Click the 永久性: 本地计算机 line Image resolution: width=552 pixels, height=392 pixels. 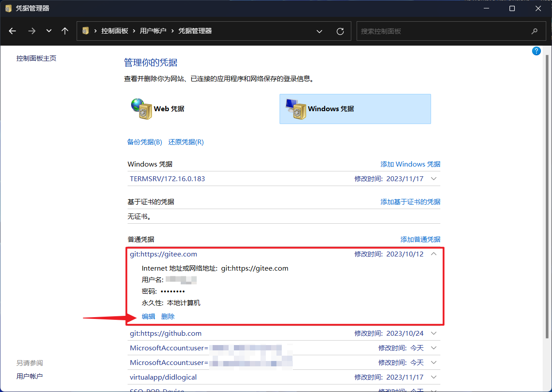171,303
